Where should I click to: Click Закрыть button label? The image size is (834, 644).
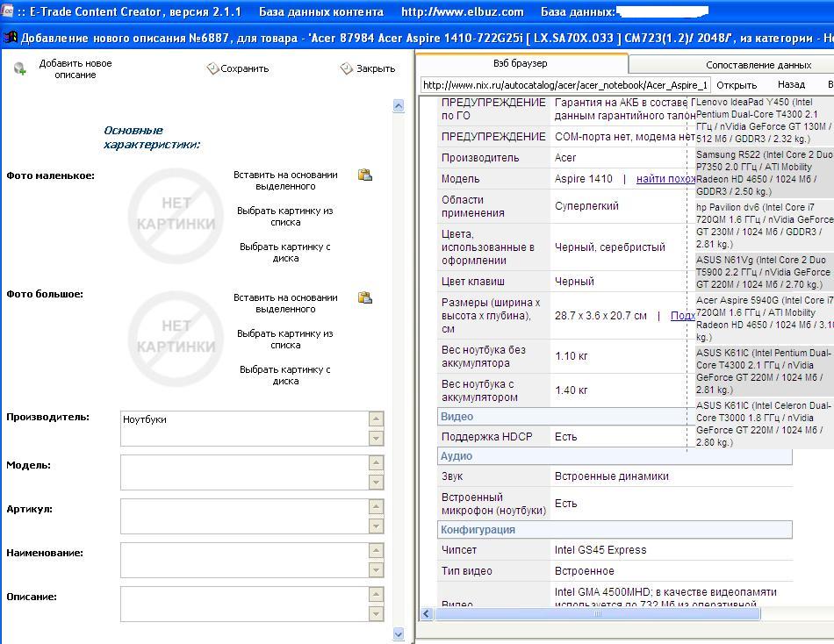click(x=376, y=68)
